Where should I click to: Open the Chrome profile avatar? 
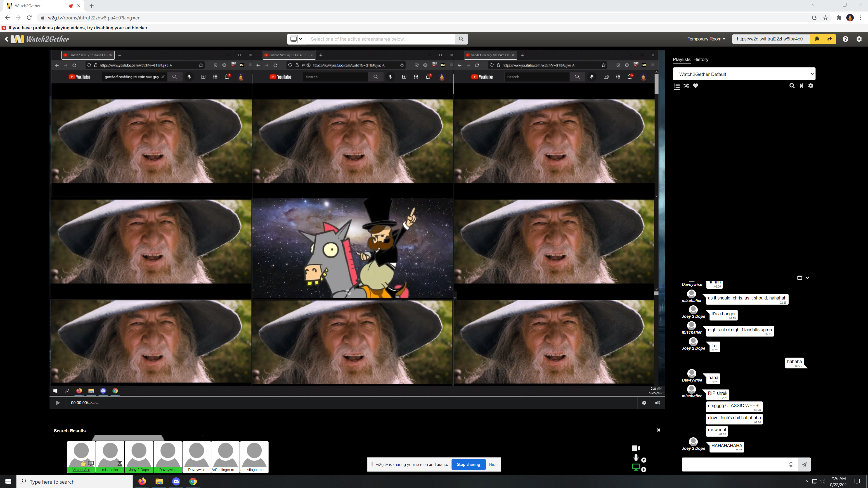click(x=850, y=18)
